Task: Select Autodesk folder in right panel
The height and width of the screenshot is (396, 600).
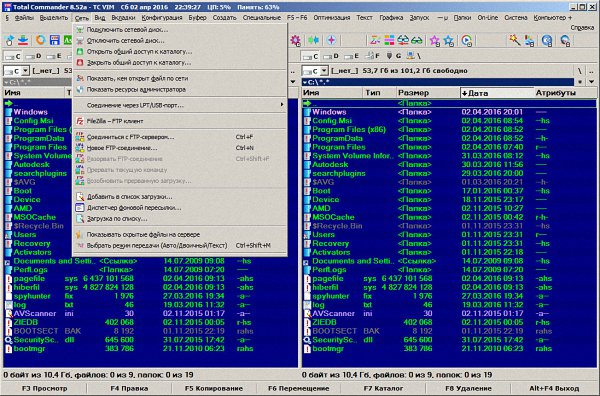Action: (x=449, y=165)
